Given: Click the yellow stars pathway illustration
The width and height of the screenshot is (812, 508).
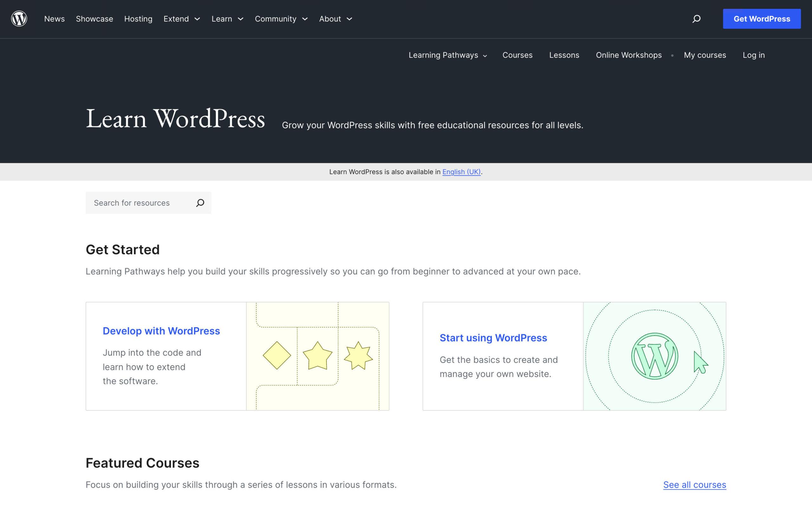Looking at the screenshot, I should [x=318, y=356].
